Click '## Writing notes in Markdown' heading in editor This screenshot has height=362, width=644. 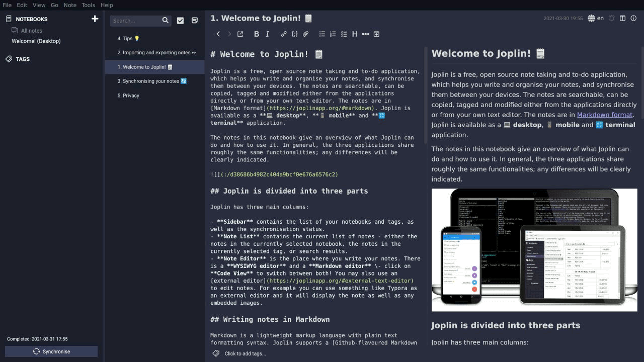pos(270,319)
